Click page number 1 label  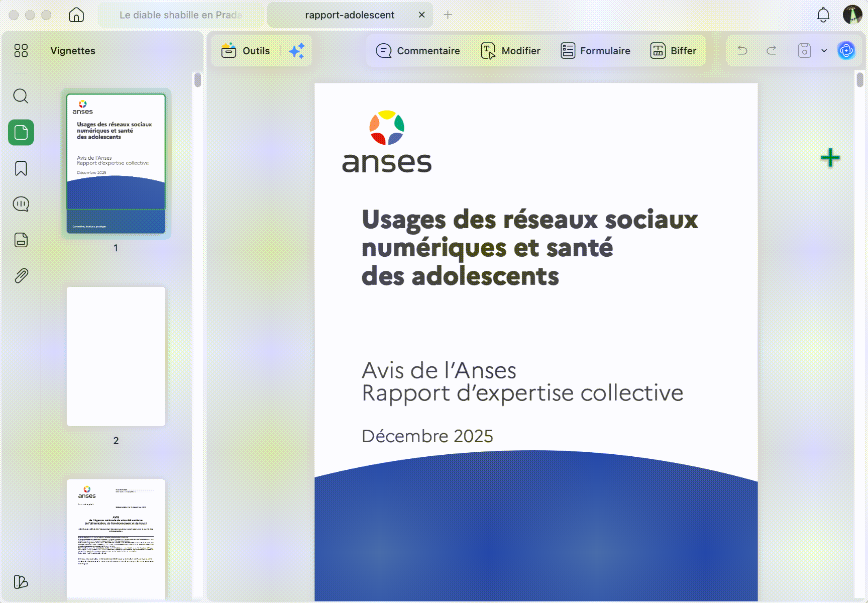point(116,248)
